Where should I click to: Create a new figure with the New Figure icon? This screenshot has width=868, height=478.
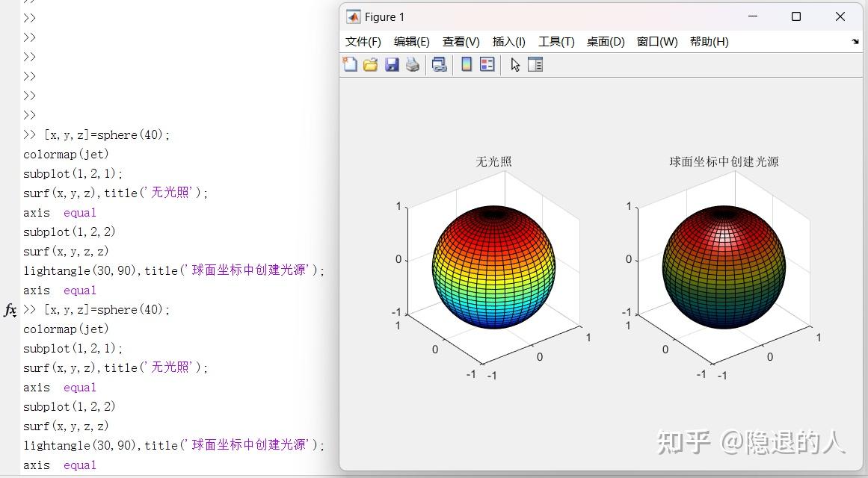pyautogui.click(x=349, y=64)
